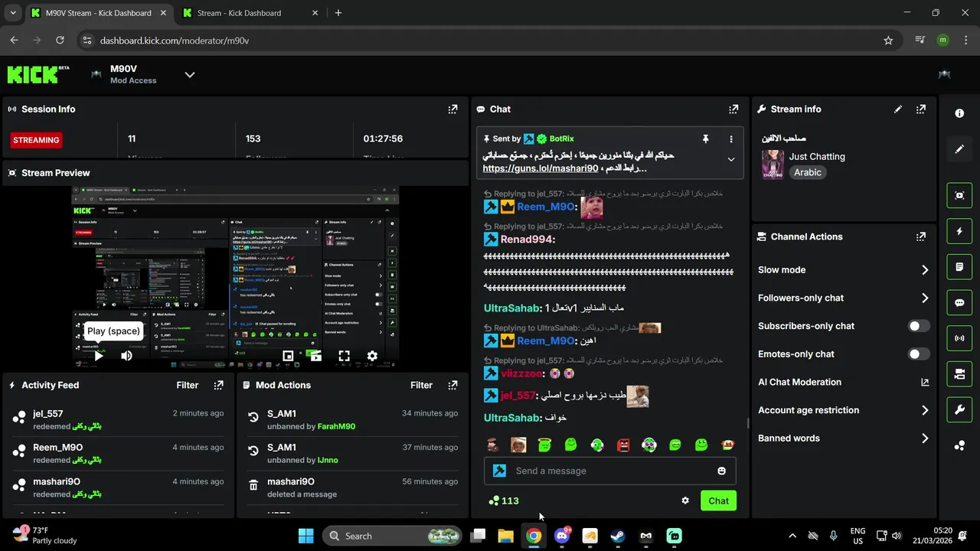Edit stream info with pencil icon
980x551 pixels.
coord(898,109)
